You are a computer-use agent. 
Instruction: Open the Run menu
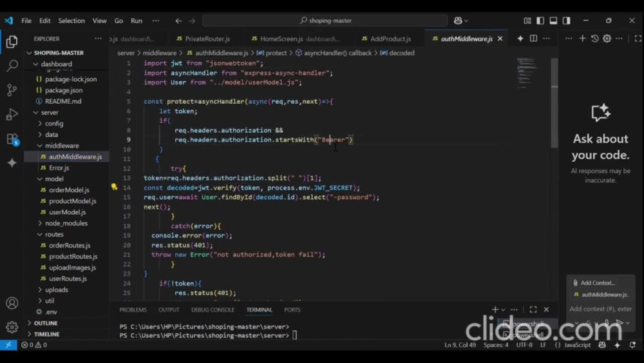[x=137, y=21]
